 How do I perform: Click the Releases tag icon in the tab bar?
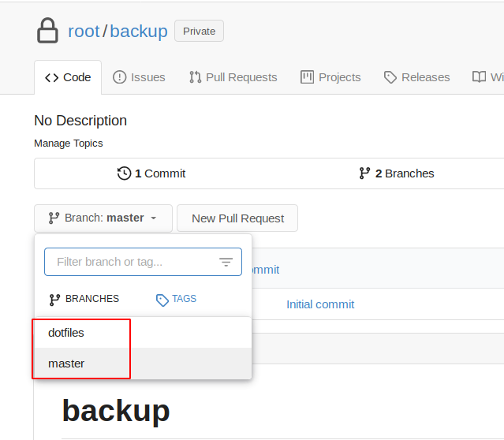tap(390, 77)
